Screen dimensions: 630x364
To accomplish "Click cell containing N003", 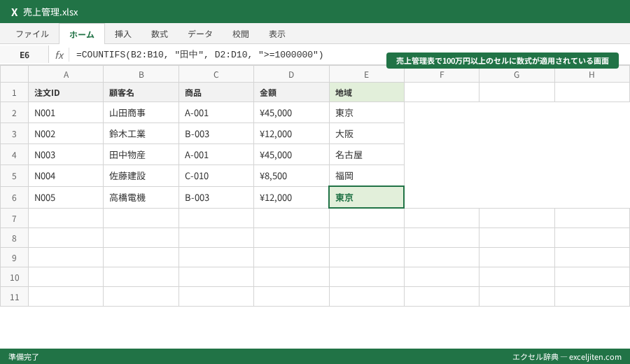I will (x=66, y=155).
